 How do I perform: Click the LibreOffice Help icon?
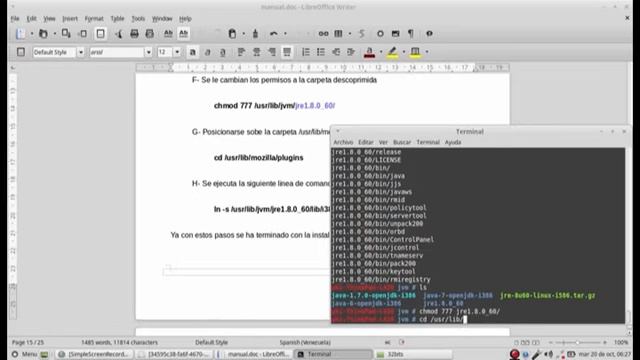click(x=429, y=33)
